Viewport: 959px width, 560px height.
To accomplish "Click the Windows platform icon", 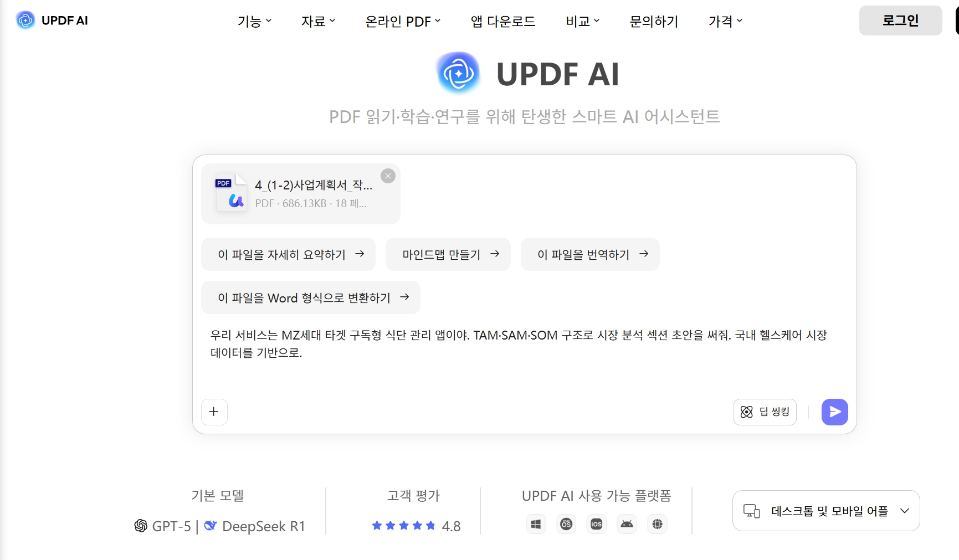I will pyautogui.click(x=536, y=524).
